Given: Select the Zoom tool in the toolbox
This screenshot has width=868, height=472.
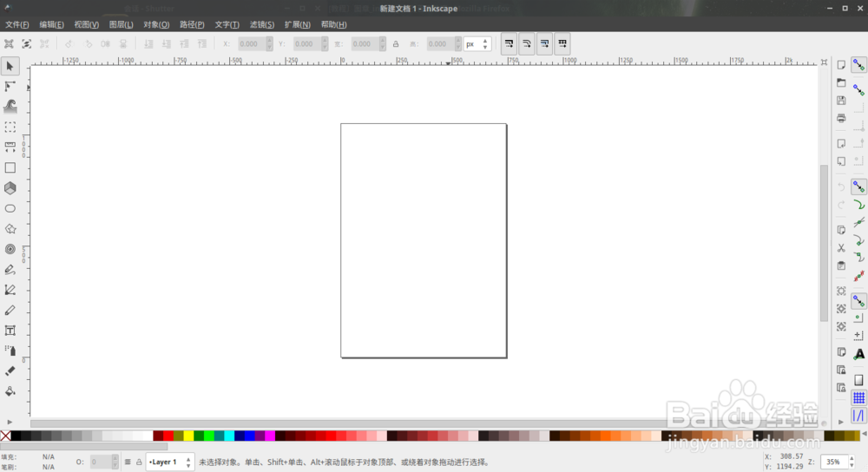Looking at the screenshot, I should [10, 127].
